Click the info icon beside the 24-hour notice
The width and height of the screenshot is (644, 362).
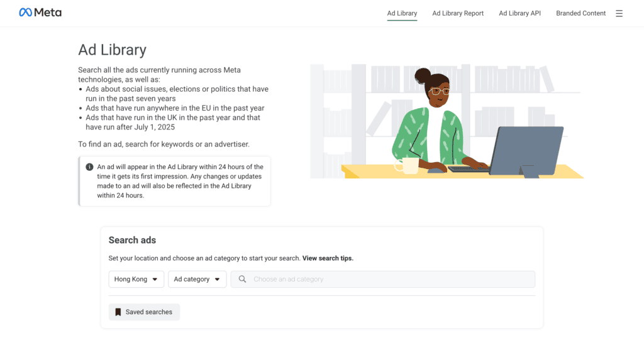pyautogui.click(x=91, y=167)
